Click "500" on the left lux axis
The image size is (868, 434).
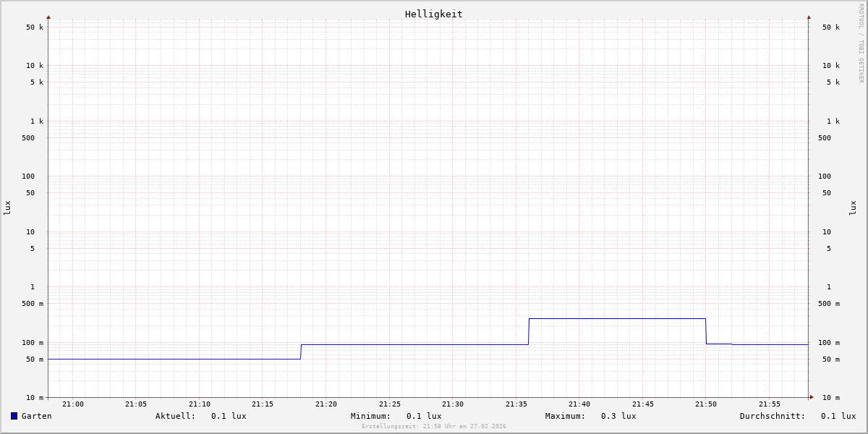click(28, 138)
